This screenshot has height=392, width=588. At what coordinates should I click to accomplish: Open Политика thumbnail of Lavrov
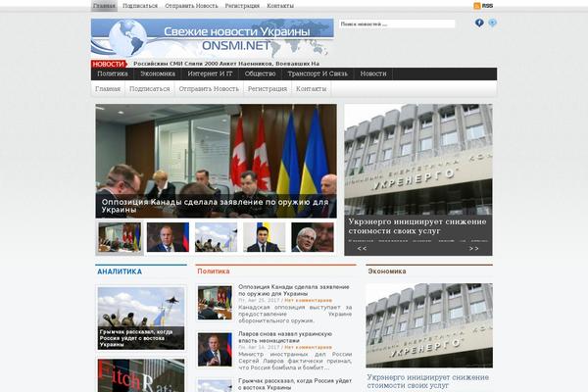pos(215,350)
